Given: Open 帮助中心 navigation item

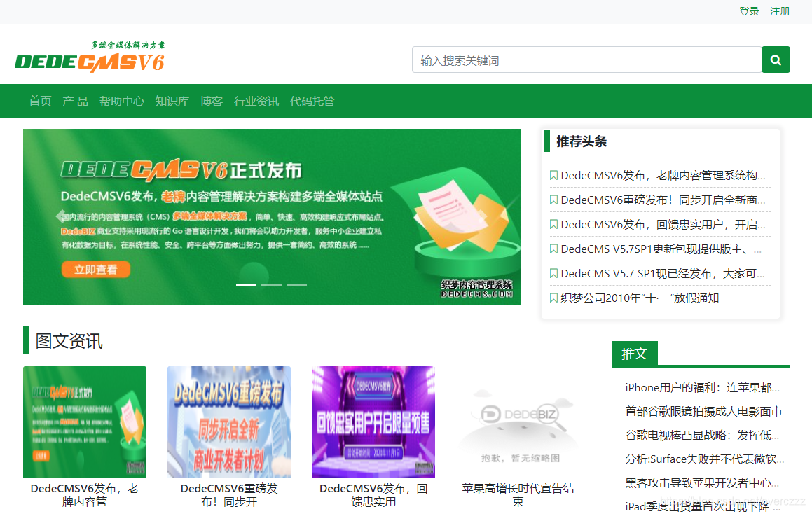Looking at the screenshot, I should point(122,101).
